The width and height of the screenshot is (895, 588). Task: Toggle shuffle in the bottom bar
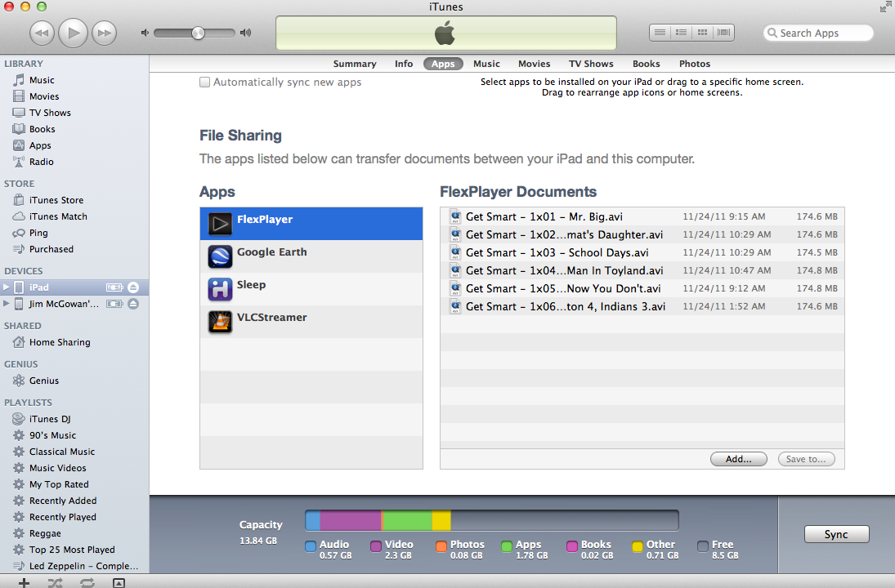click(x=56, y=582)
